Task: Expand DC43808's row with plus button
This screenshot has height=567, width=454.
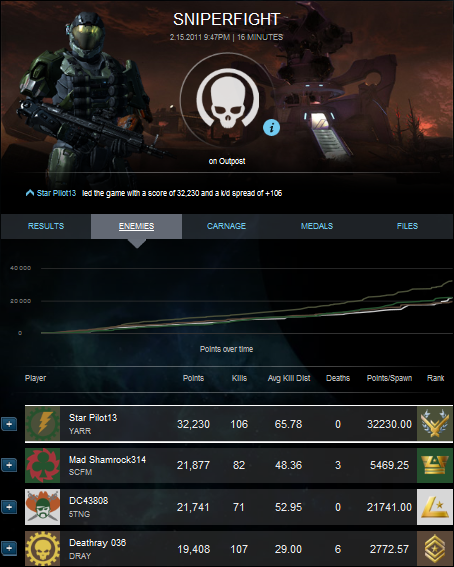Action: (x=9, y=507)
